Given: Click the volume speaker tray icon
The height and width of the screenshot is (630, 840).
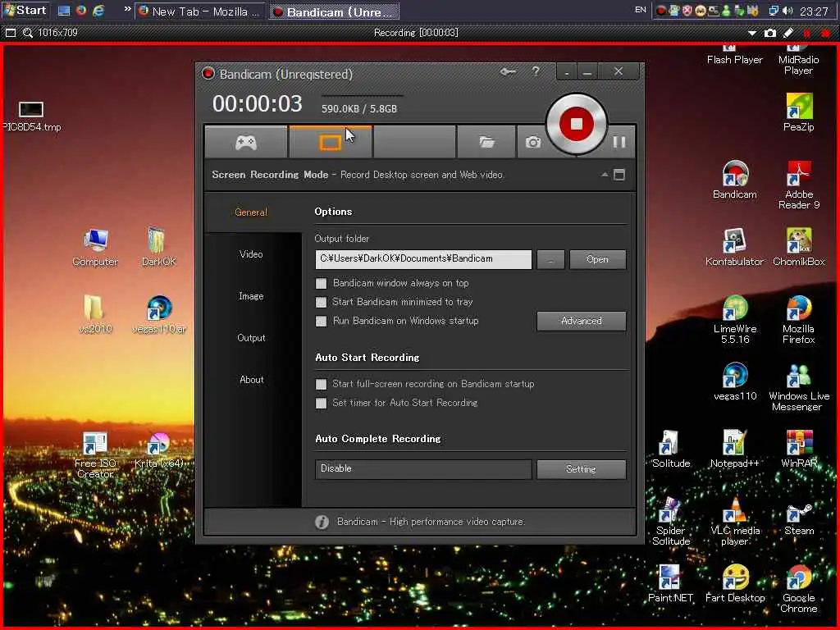Looking at the screenshot, I should point(787,10).
